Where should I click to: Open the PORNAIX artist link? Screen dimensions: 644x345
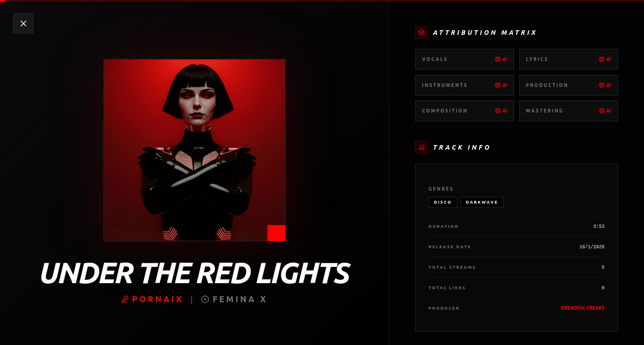point(158,299)
